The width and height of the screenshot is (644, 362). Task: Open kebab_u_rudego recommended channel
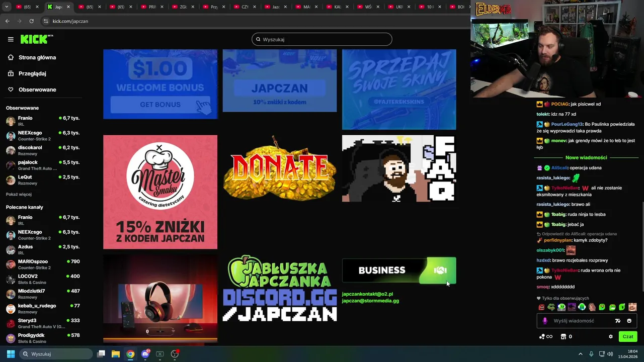coord(43,308)
